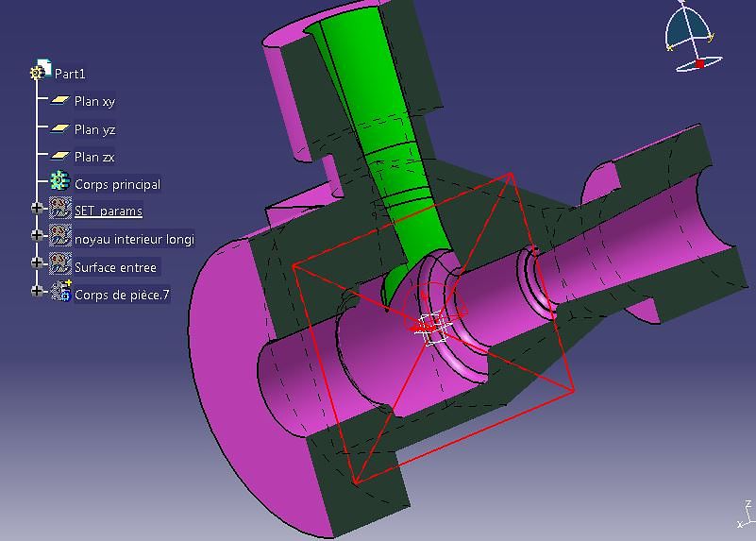Screen dimensions: 756x541
Task: Select the Plan yz plane icon
Action: [x=60, y=128]
